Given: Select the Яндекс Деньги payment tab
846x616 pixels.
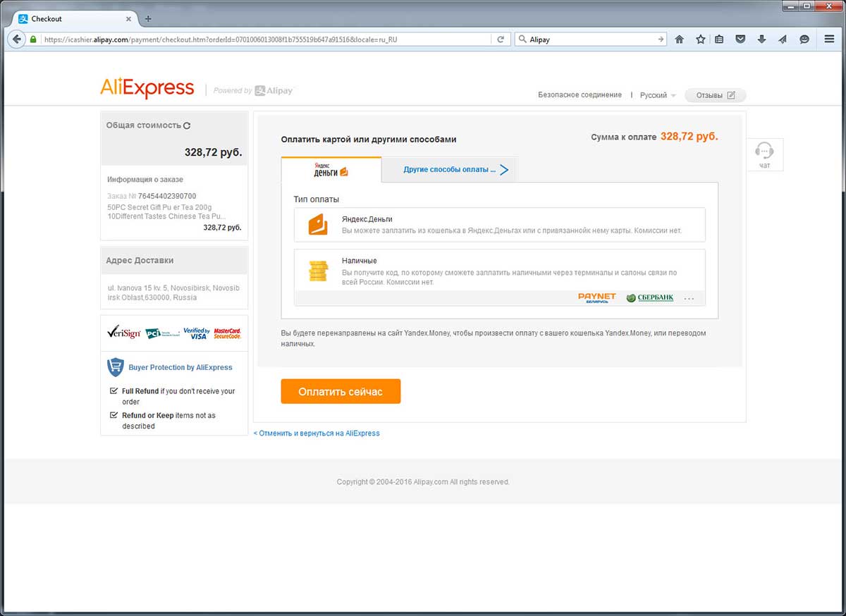Looking at the screenshot, I should 331,170.
